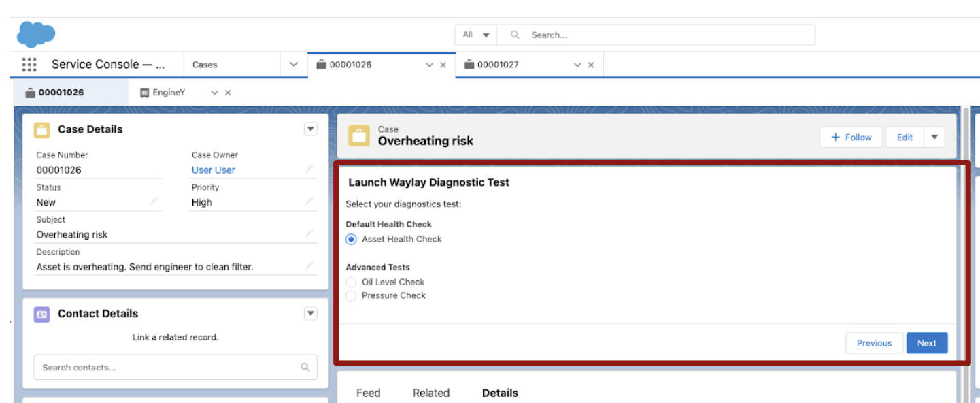Viewport: 980px width, 403px height.
Task: Open the Cases navigation dropdown chevron
Action: click(x=294, y=65)
